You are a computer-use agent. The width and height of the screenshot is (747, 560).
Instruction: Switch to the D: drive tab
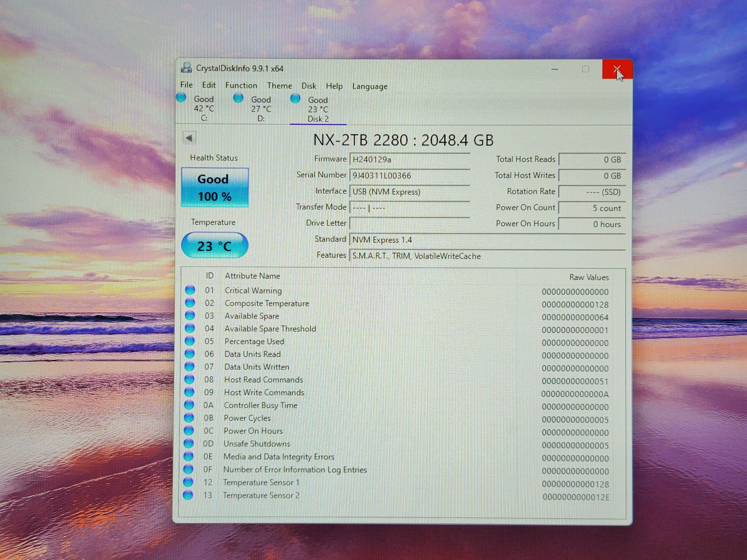click(x=261, y=109)
